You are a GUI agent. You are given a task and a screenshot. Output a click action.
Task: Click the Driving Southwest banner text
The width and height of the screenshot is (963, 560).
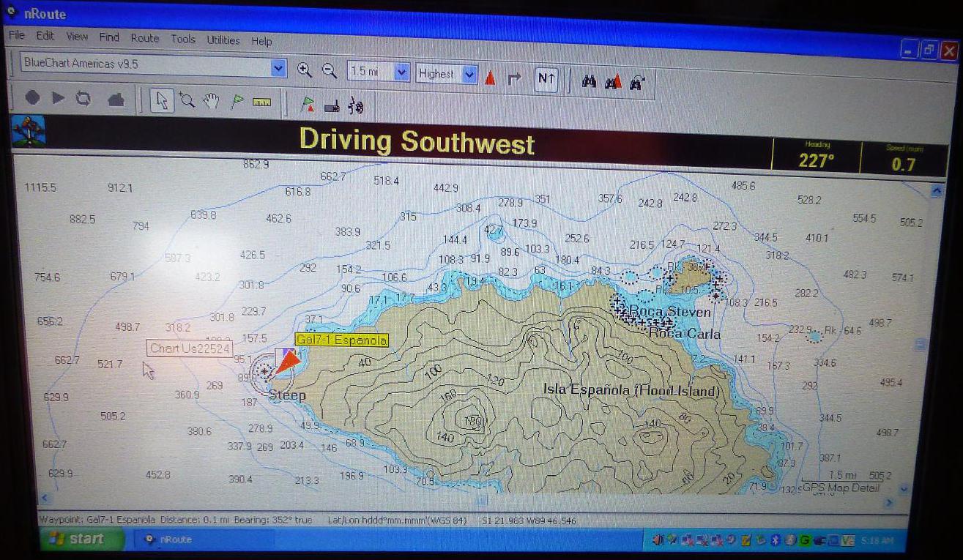[417, 141]
